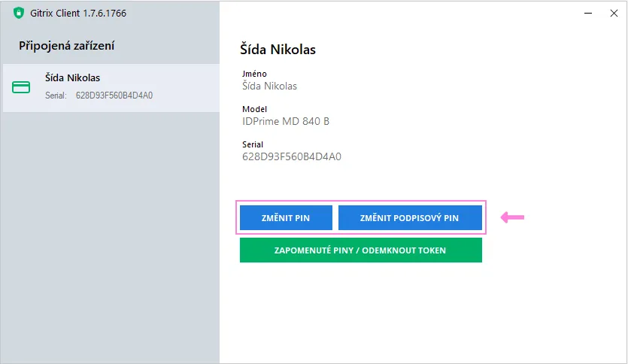Select the IDPrime MD 840 B model value
This screenshot has width=628, height=364.
tap(285, 121)
